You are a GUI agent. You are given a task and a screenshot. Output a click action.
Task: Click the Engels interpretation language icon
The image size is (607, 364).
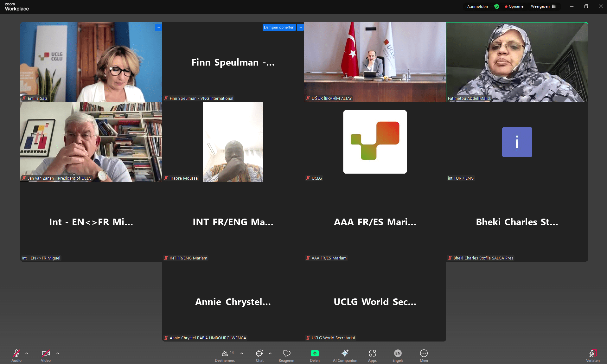coord(398,355)
